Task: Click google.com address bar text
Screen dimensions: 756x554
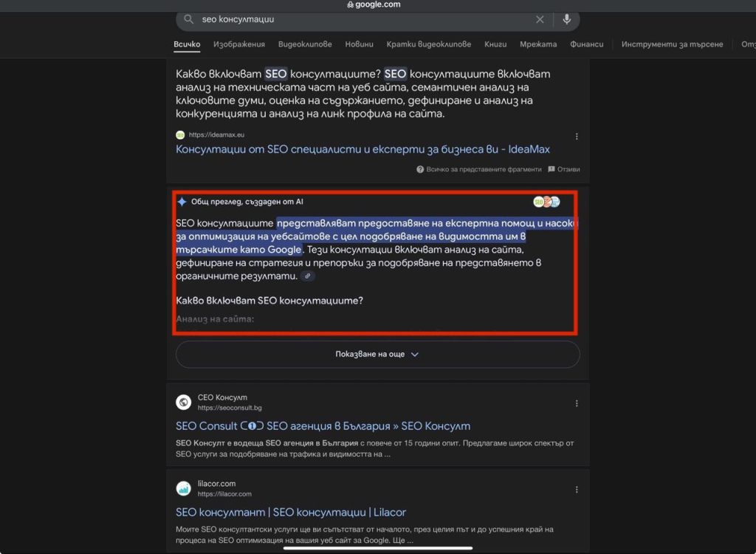Action: 377,5
